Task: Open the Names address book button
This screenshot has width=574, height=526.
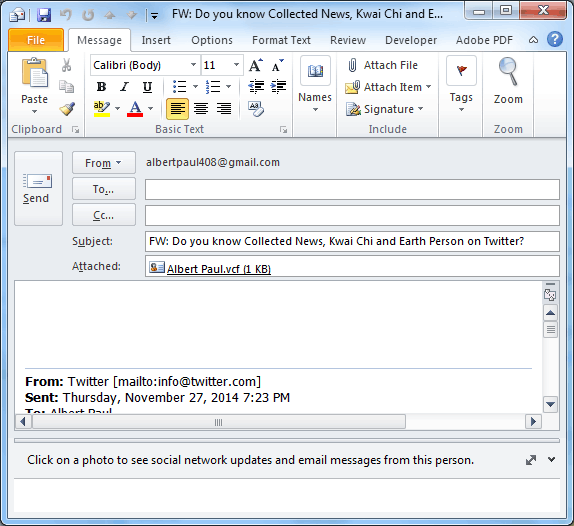Action: pyautogui.click(x=315, y=84)
